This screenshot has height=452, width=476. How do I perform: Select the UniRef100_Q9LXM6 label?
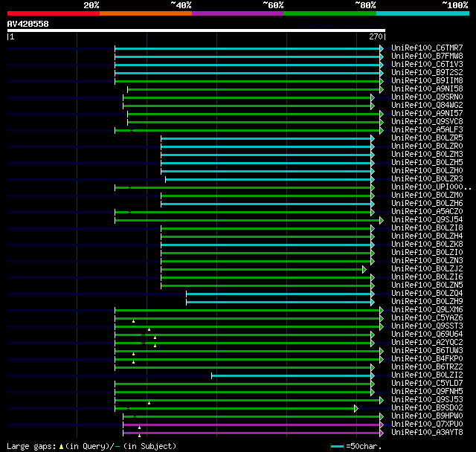pos(427,310)
